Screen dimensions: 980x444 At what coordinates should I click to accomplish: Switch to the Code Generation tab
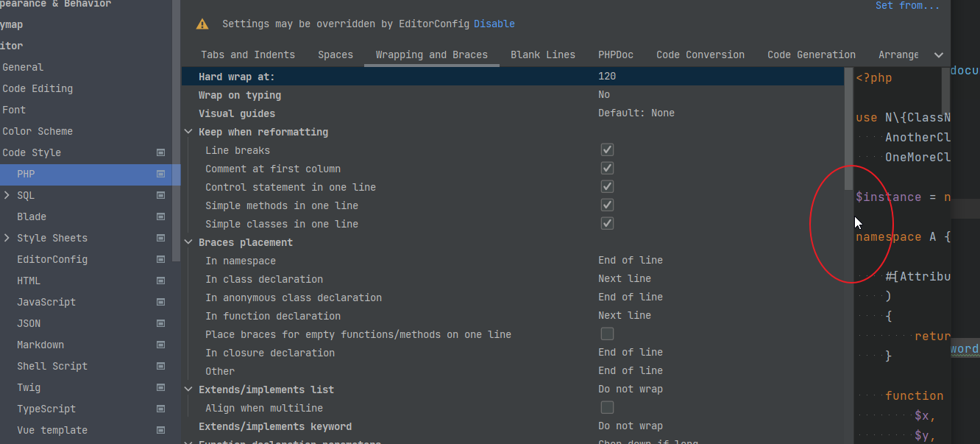click(812, 54)
